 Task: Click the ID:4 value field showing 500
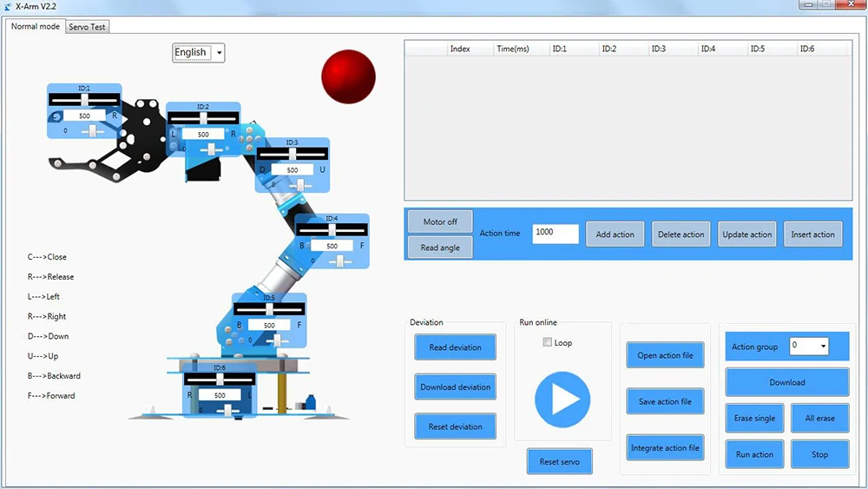click(332, 246)
